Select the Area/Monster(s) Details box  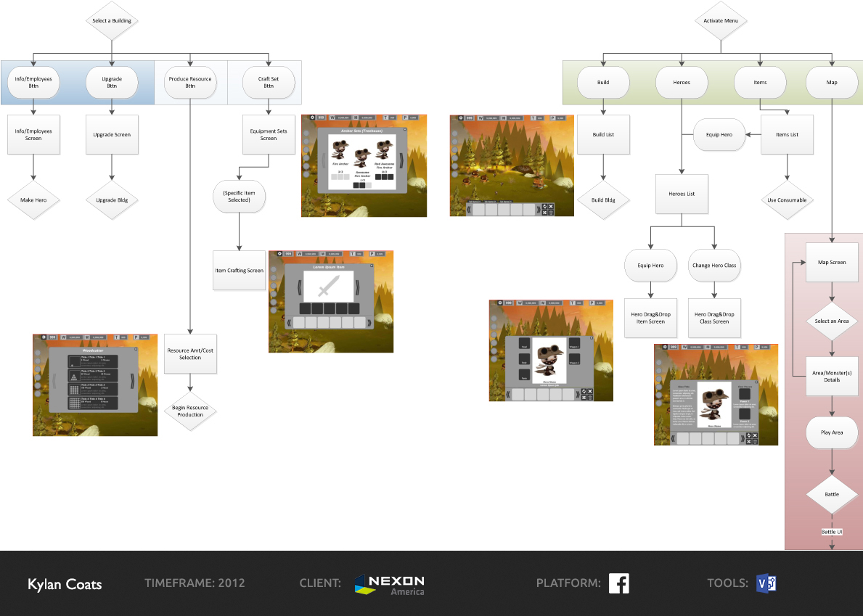[x=832, y=376]
